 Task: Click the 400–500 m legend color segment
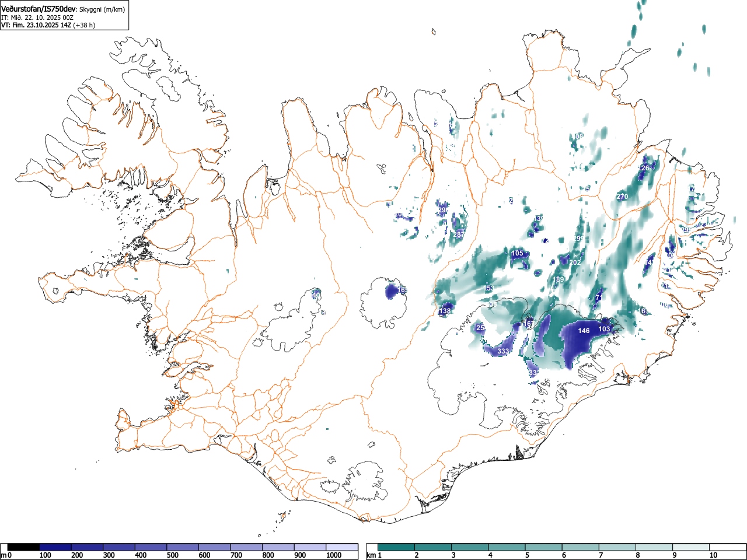[151, 547]
